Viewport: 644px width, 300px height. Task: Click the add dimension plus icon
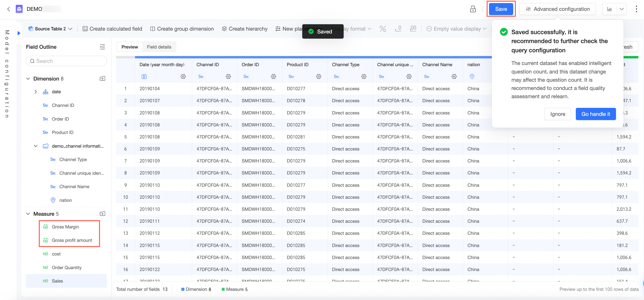pyautogui.click(x=102, y=79)
